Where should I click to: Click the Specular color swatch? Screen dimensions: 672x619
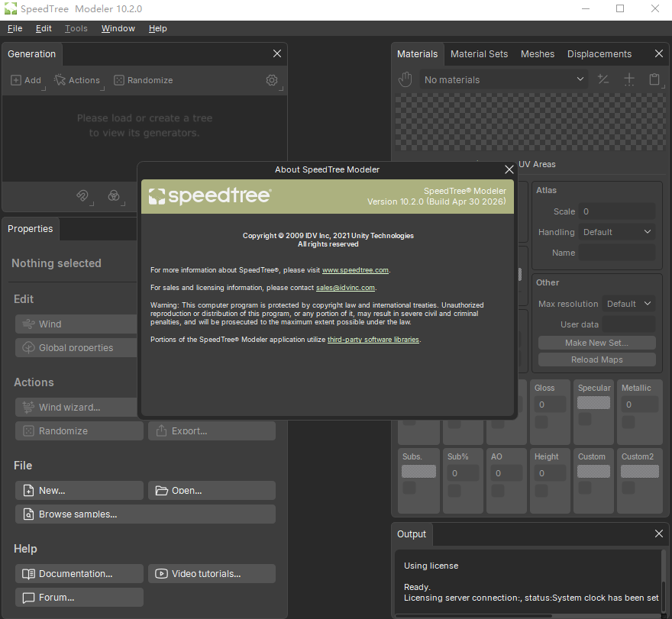pyautogui.click(x=593, y=403)
